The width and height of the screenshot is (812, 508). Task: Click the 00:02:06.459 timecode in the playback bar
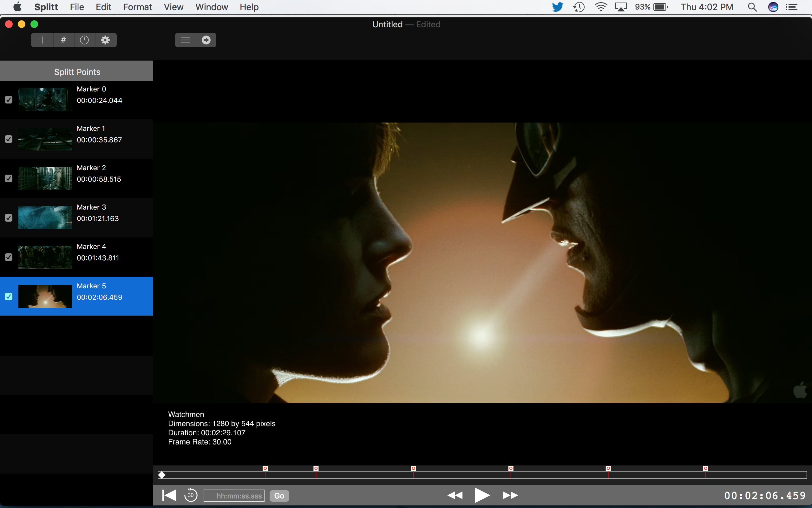[x=765, y=496]
